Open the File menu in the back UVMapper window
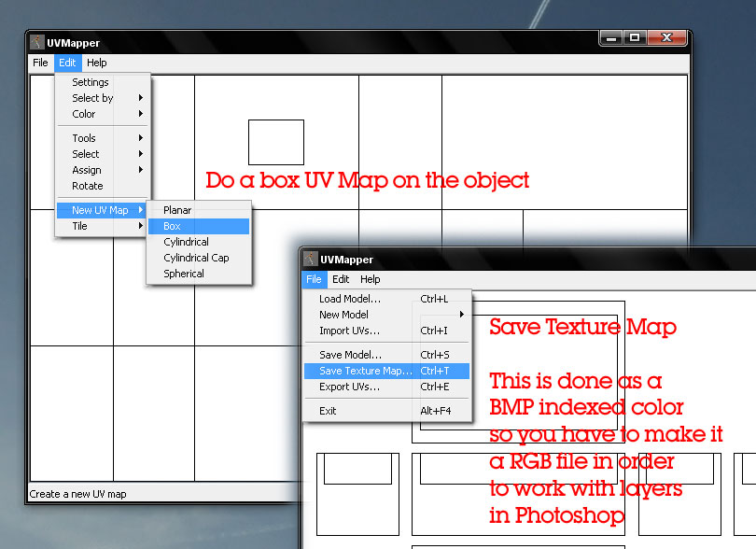Screen dimensions: 756x549 click(40, 63)
